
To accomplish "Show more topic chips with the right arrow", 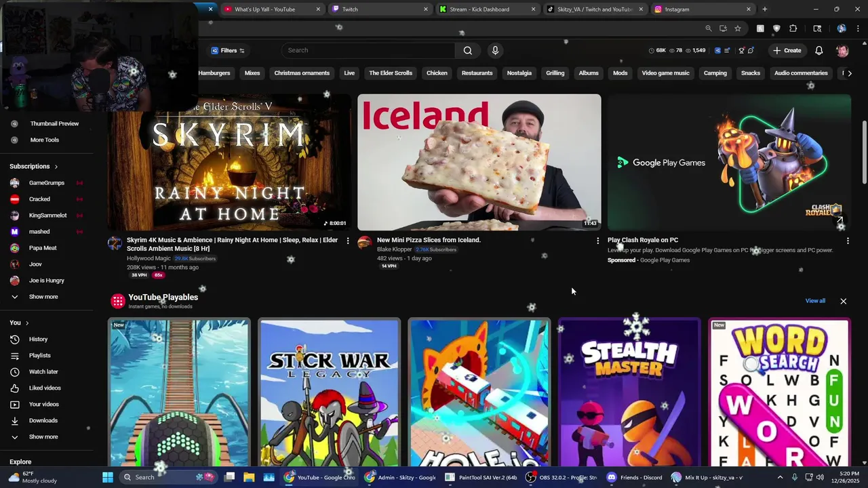I will coord(849,73).
